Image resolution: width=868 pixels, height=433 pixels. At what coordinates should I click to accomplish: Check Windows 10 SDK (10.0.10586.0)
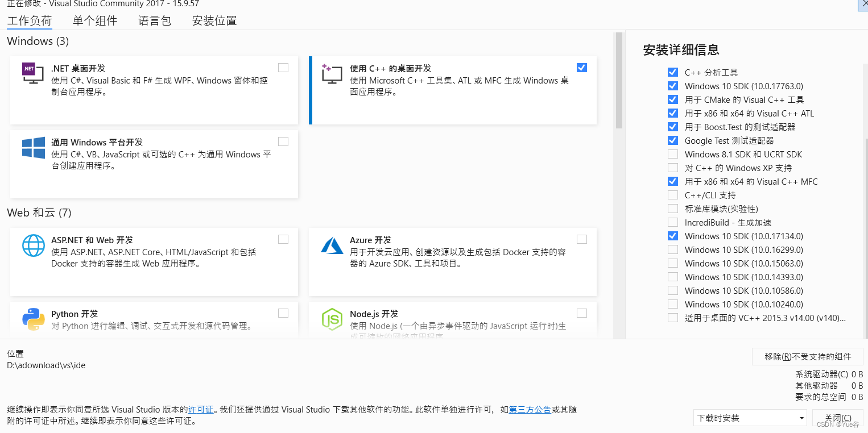pos(673,290)
